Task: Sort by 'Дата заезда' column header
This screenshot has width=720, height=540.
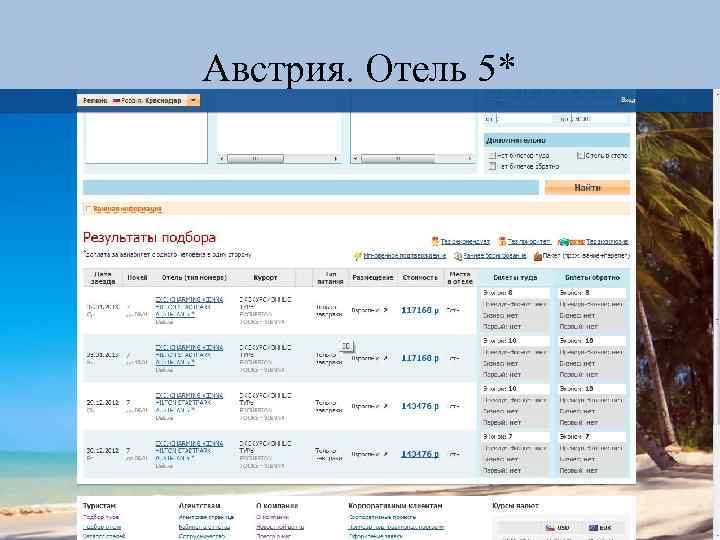Action: tap(103, 278)
